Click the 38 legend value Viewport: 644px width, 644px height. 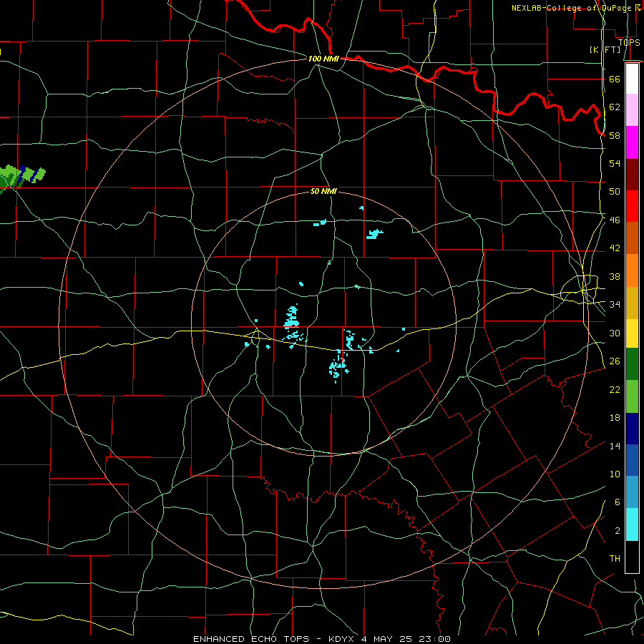[615, 277]
